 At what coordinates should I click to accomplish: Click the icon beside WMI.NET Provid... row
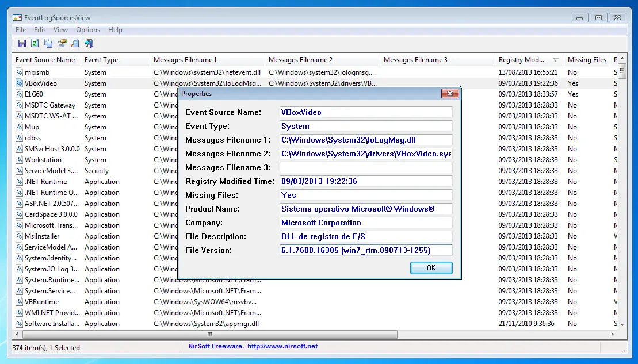[19, 313]
